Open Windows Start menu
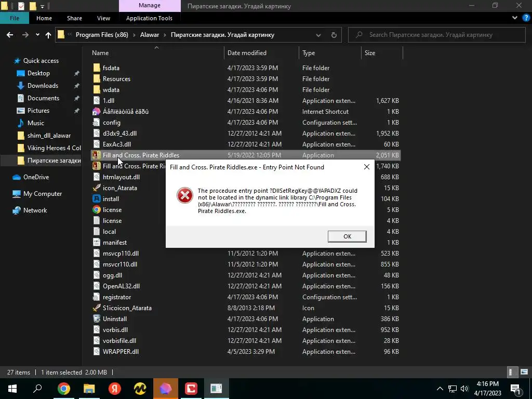The image size is (532, 399). [12, 389]
